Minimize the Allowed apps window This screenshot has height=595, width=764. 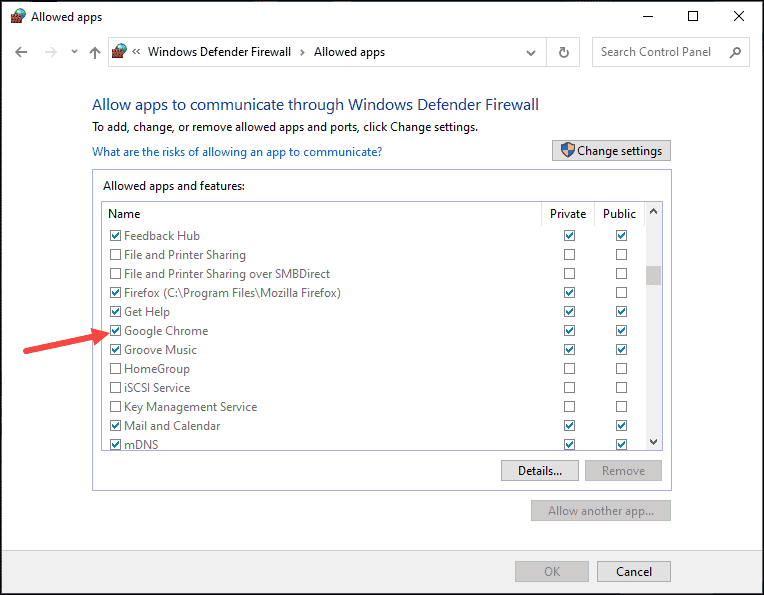point(648,16)
